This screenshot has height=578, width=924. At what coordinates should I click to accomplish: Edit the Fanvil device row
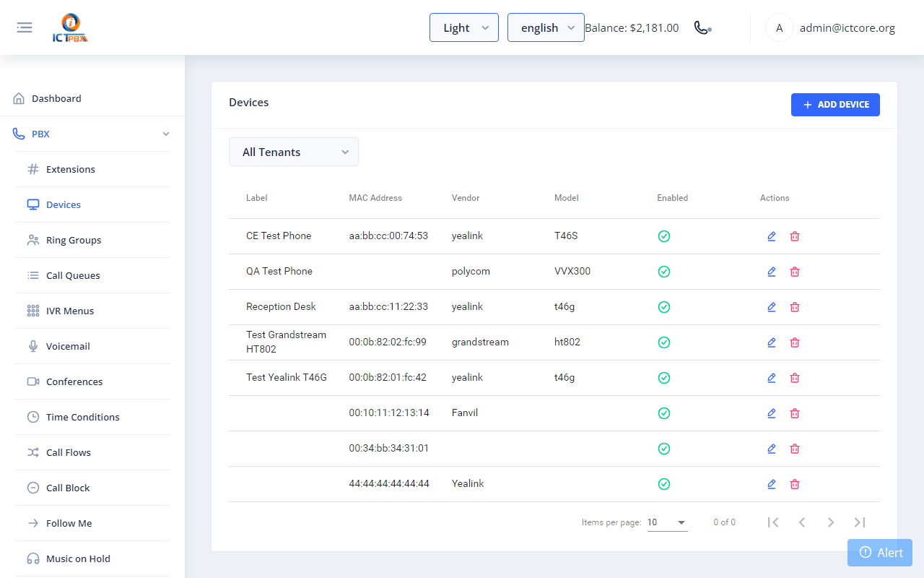pos(772,413)
